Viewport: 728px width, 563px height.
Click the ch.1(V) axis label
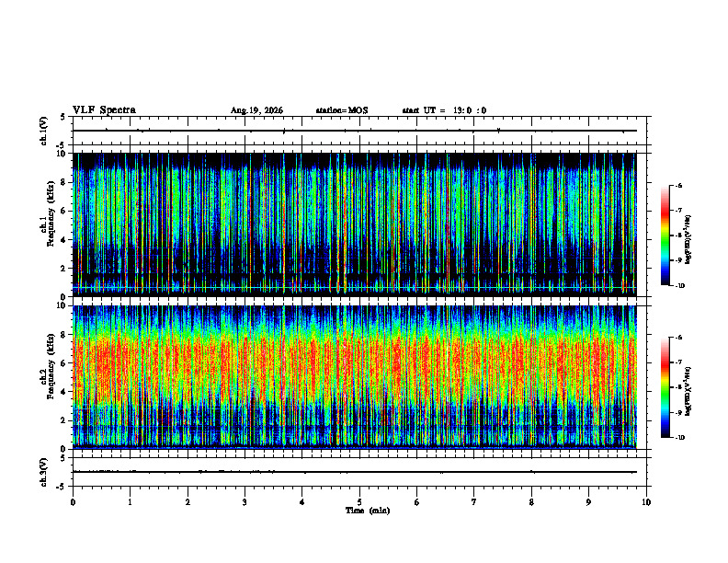click(x=44, y=131)
